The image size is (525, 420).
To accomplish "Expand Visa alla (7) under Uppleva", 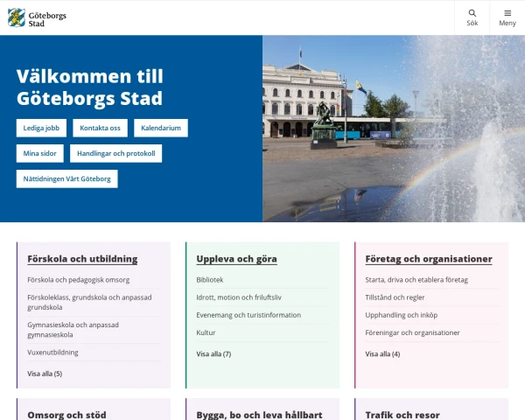I will coord(213,353).
